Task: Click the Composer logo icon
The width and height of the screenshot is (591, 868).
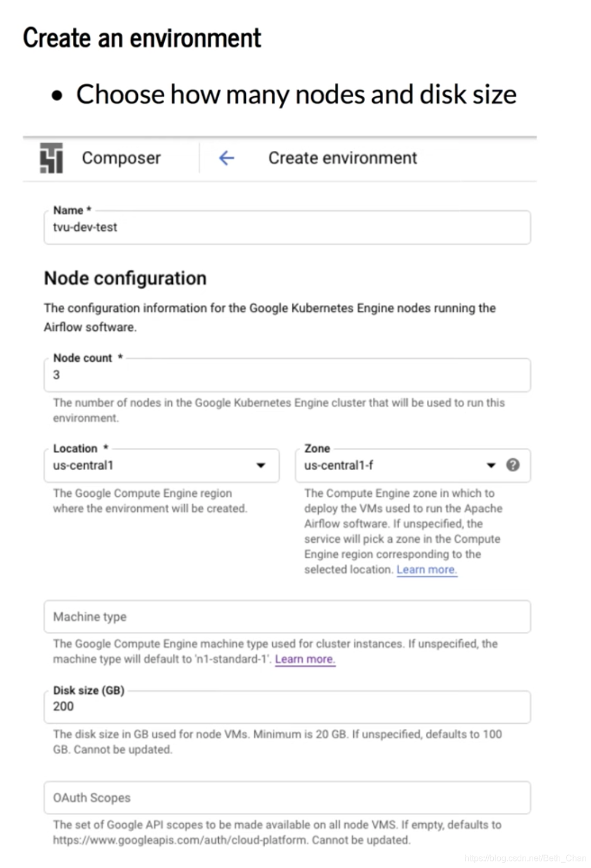Action: coord(51,158)
